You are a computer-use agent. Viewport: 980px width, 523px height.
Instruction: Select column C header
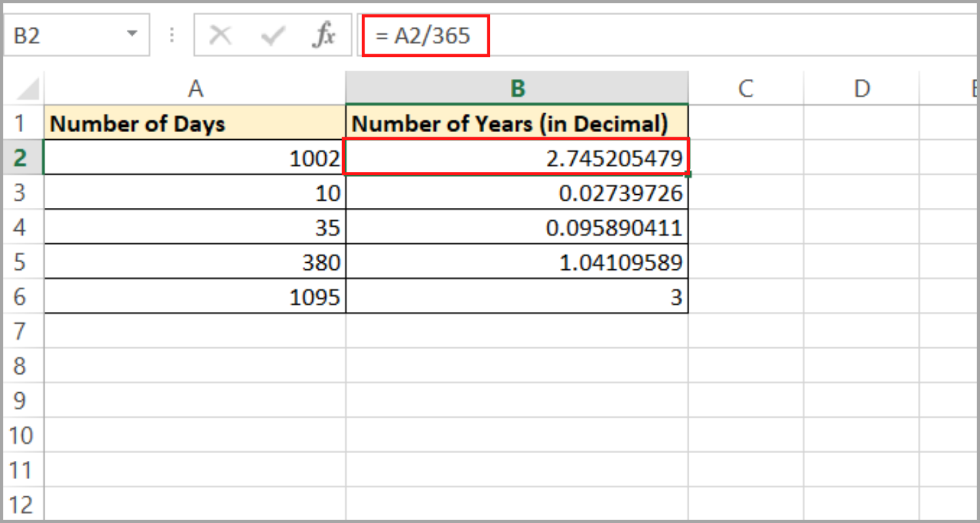tap(745, 88)
